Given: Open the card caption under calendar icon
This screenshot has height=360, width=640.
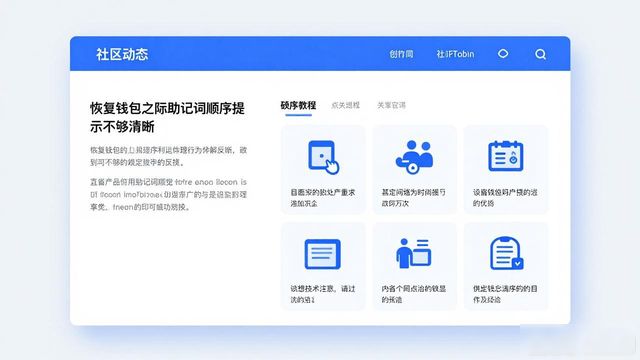Looking at the screenshot, I should (505, 198).
